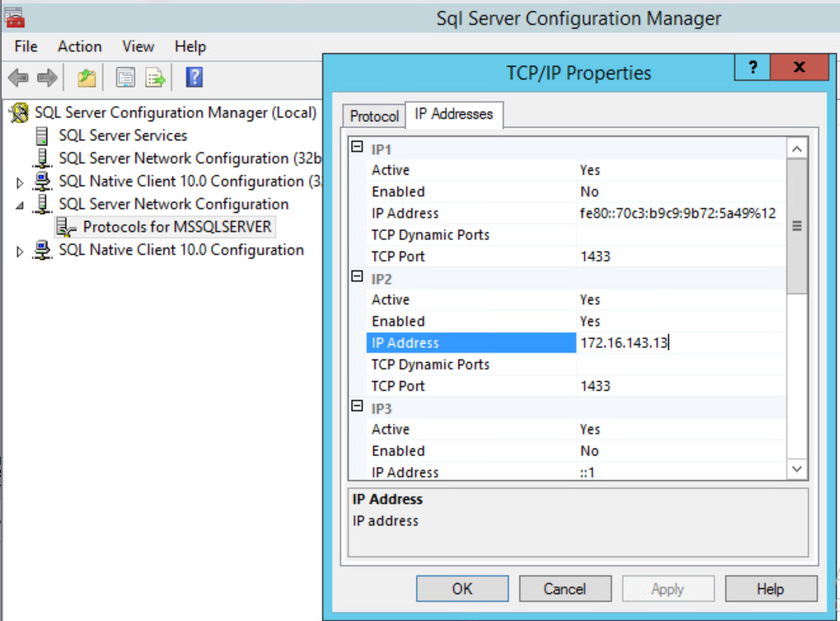The image size is (840, 621).
Task: Collapse the SQL Server Network Configuration node
Action: pyautogui.click(x=19, y=205)
